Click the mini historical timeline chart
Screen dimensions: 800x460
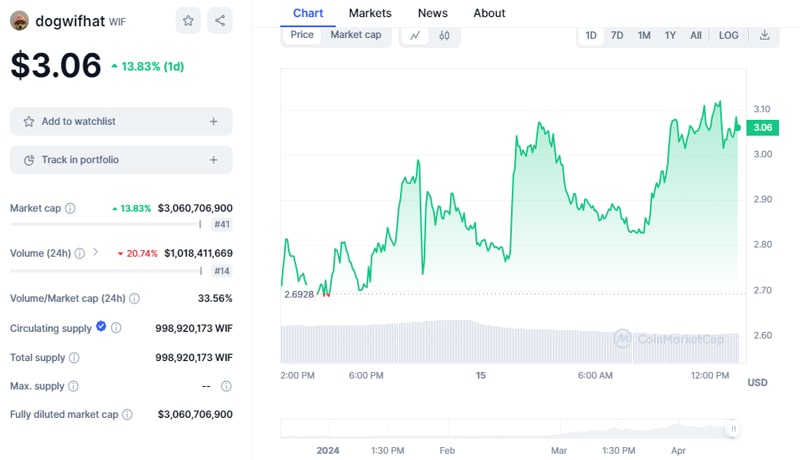click(510, 429)
